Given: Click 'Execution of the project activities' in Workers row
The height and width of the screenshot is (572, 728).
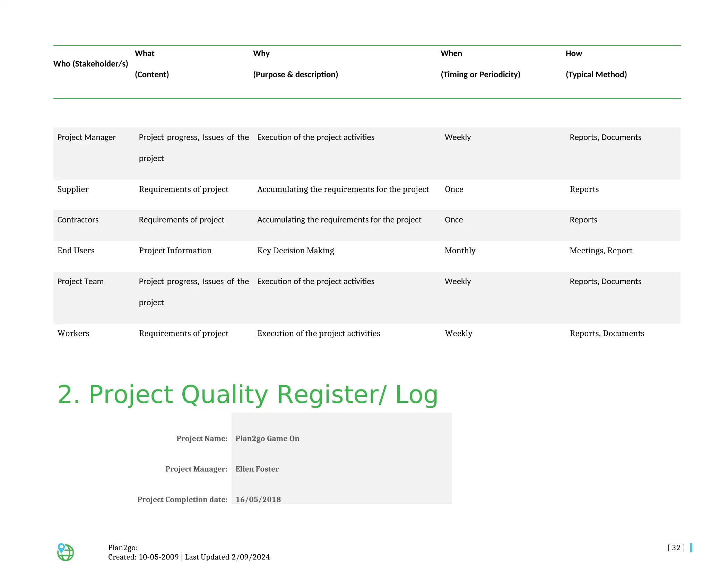Looking at the screenshot, I should [319, 333].
